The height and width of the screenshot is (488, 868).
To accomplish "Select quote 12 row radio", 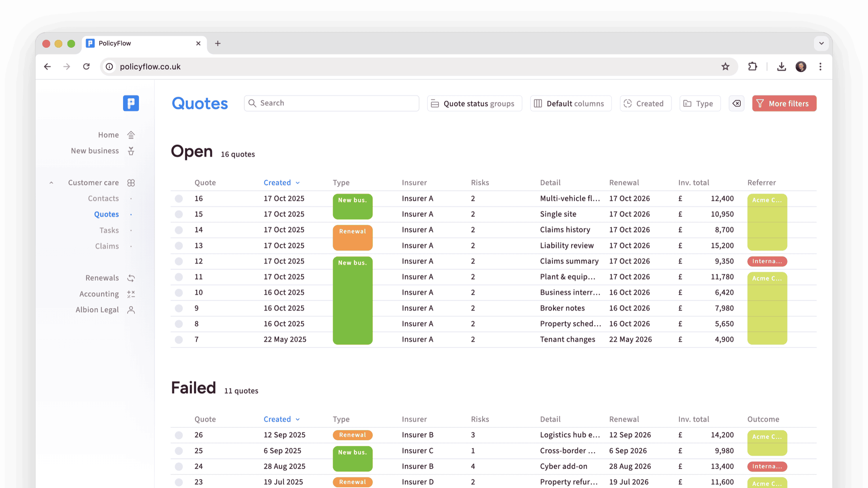I will click(179, 261).
